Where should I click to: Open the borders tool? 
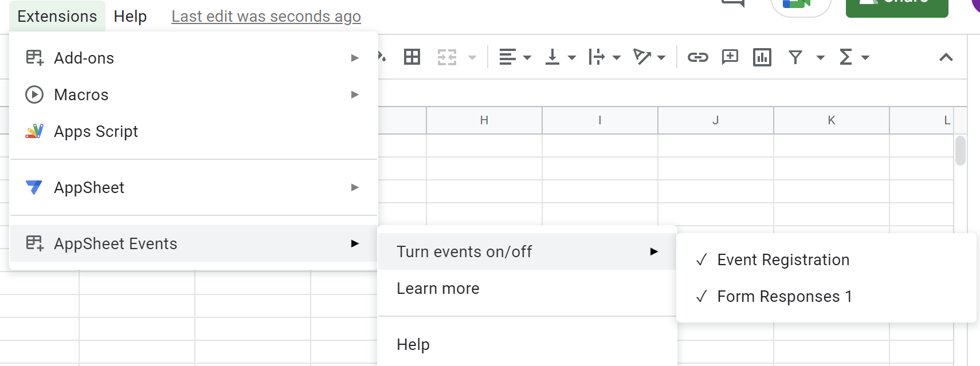(412, 57)
